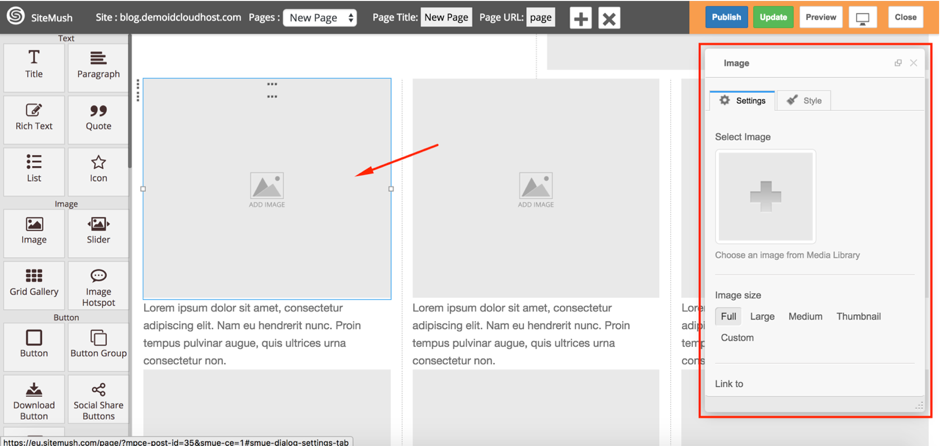This screenshot has height=446, width=940.
Task: Add a Title text widget
Action: [x=34, y=68]
